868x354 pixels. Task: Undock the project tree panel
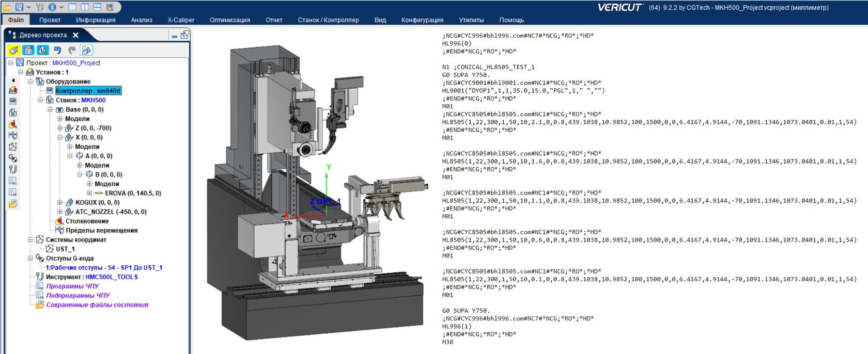pos(184,35)
